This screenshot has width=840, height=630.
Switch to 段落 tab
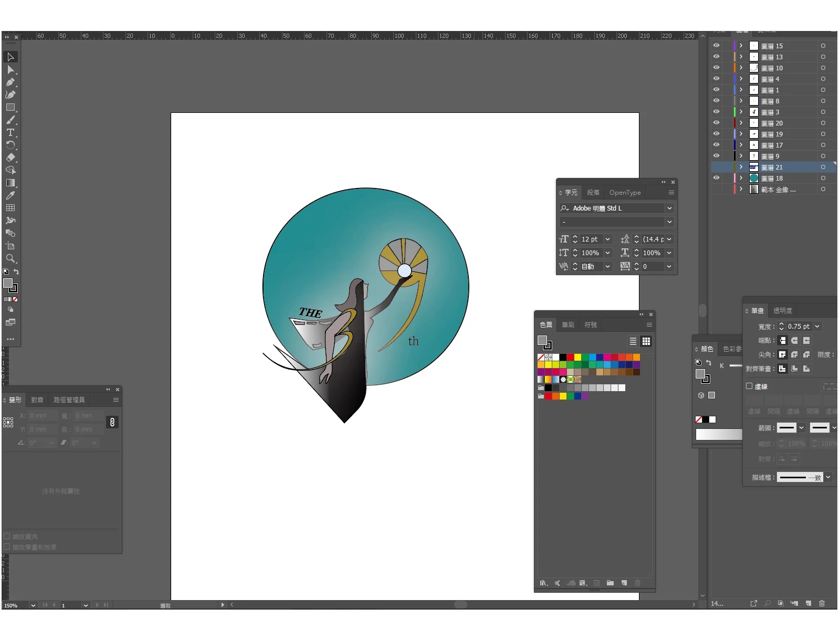(593, 193)
